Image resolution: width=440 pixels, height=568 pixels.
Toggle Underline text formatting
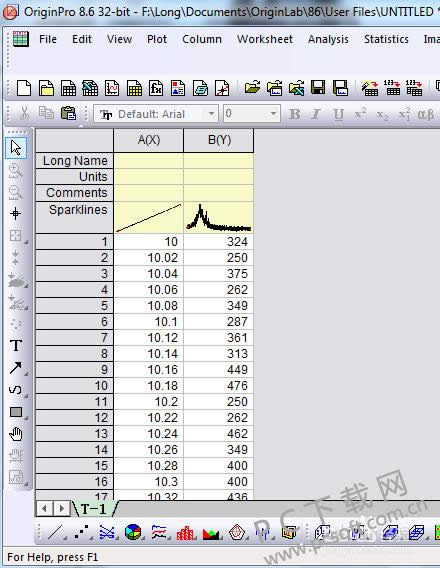tap(338, 114)
